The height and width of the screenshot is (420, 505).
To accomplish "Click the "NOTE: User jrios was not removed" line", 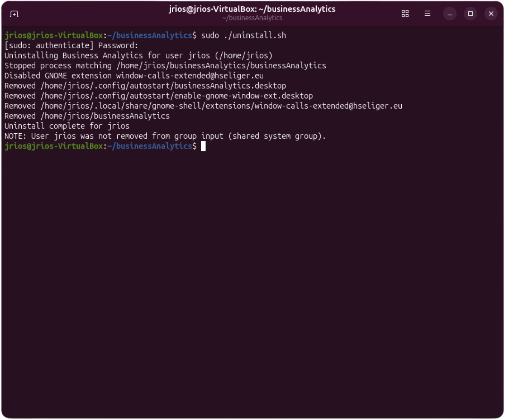I will coord(165,136).
